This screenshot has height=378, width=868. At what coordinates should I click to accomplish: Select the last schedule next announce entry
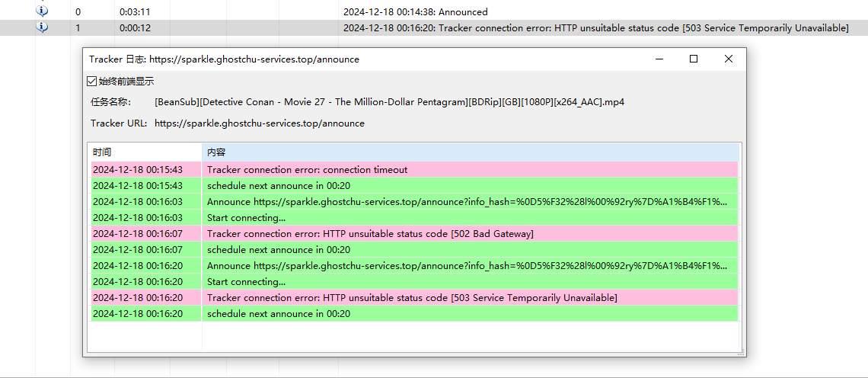pyautogui.click(x=279, y=314)
